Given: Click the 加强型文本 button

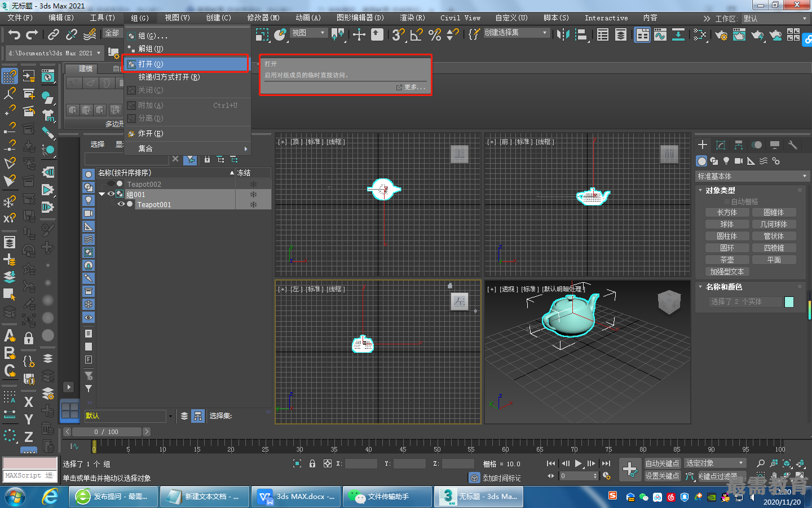Looking at the screenshot, I should coord(727,271).
